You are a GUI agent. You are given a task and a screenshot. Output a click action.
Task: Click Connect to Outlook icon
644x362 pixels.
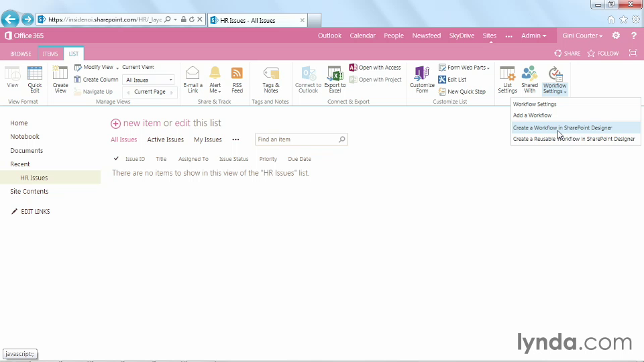(x=308, y=79)
